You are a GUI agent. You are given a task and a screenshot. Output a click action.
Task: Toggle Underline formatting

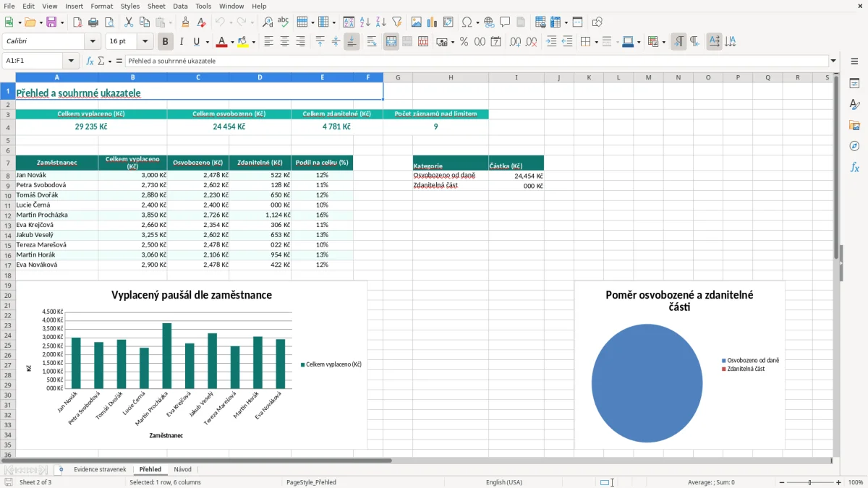(197, 42)
